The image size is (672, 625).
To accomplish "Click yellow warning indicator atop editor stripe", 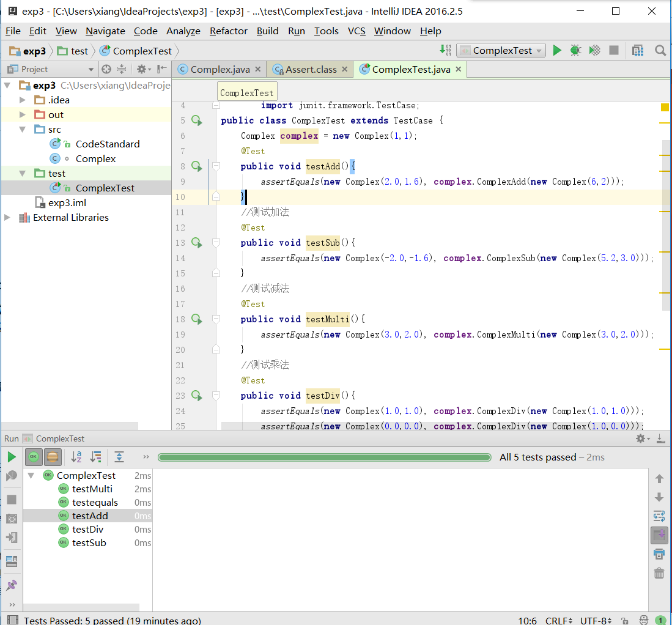I will tap(665, 107).
